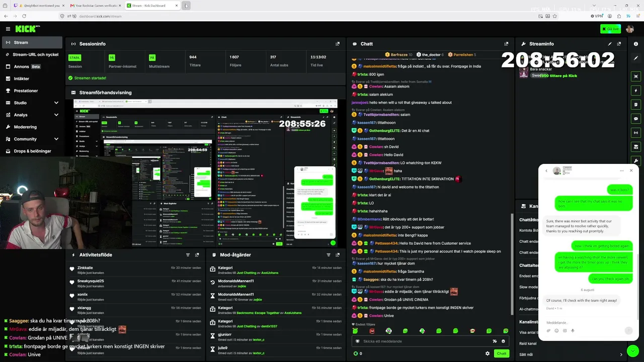Select the Stream - Kick Dashboard tab

tap(152, 6)
